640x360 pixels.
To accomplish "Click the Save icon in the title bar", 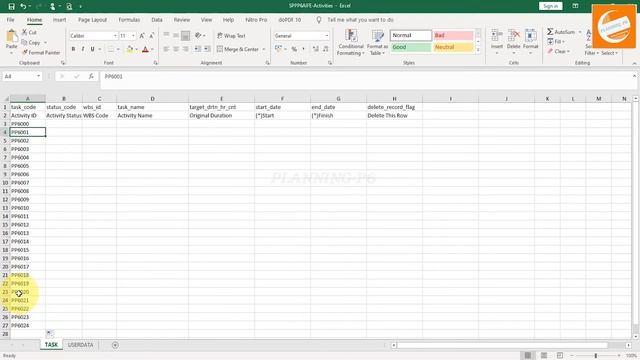I will tap(11, 6).
